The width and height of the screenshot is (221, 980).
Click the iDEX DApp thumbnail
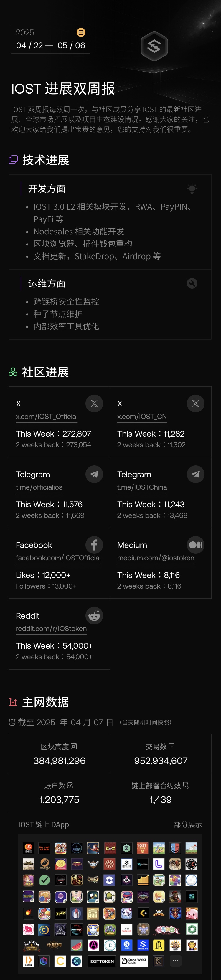pyautogui.click(x=29, y=848)
